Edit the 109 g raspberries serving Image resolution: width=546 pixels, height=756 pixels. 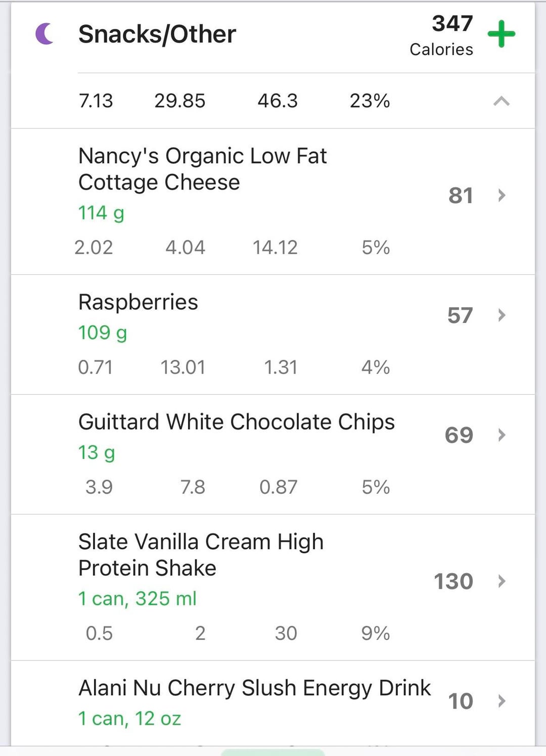pyautogui.click(x=103, y=333)
